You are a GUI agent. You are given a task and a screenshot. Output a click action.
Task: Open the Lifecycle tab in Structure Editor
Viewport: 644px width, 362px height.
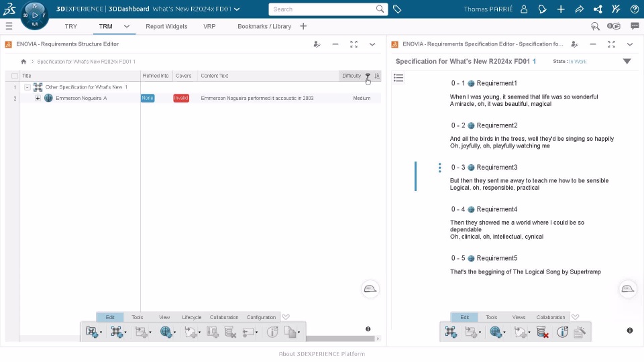[192, 317]
